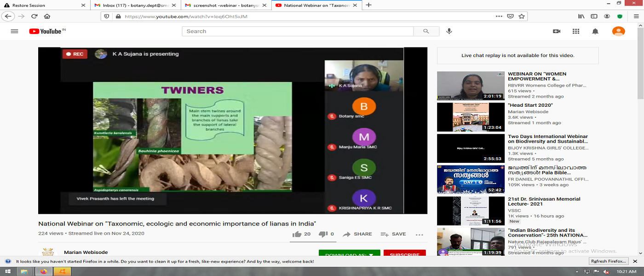Click the 10:21 AM taskbar clock
Screen dimensions: 644x276
(627, 271)
